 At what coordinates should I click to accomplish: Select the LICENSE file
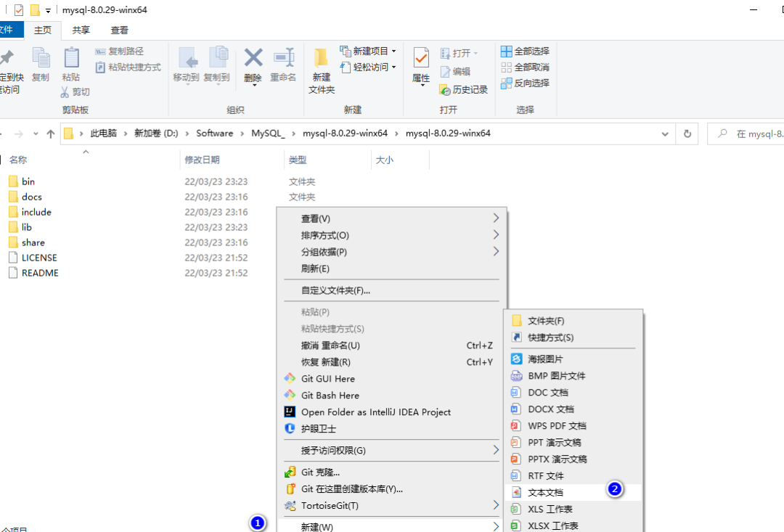coord(39,258)
